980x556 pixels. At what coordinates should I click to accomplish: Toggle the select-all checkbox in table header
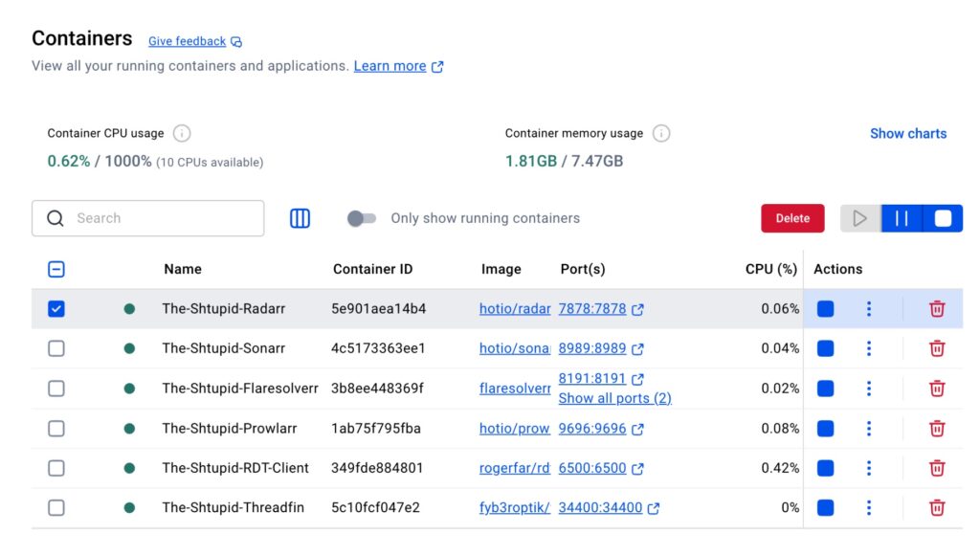tap(56, 269)
